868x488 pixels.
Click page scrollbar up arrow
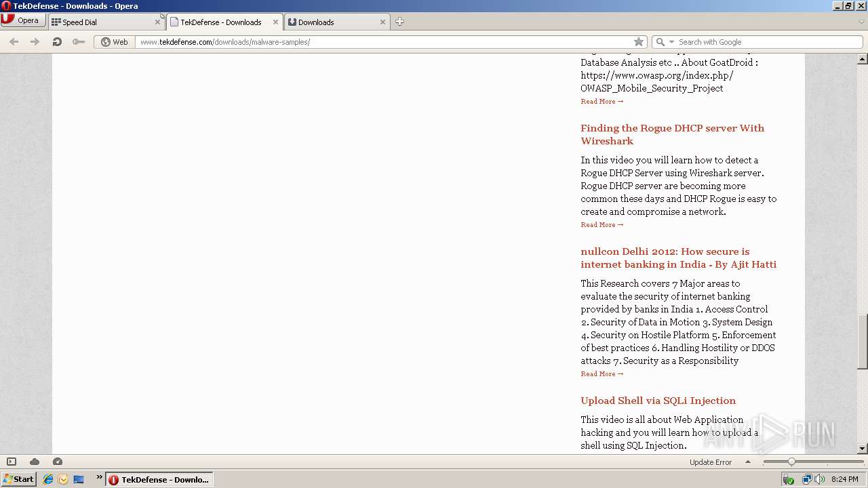point(863,59)
